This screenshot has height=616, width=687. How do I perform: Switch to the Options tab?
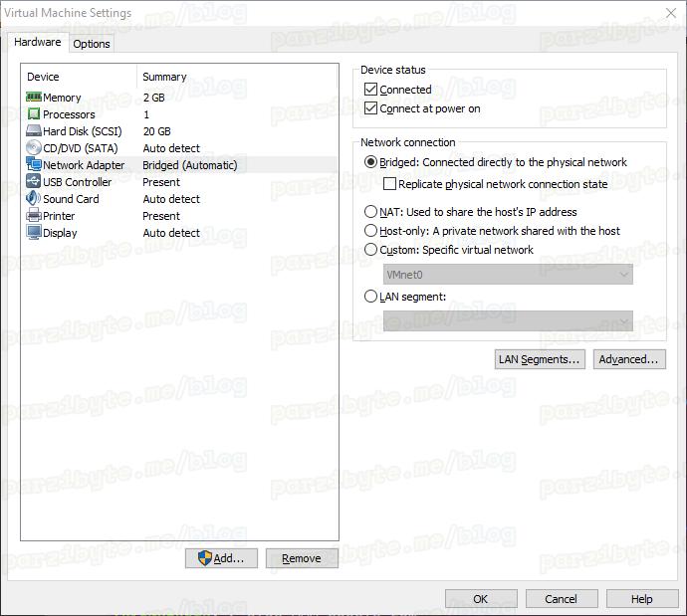point(92,44)
